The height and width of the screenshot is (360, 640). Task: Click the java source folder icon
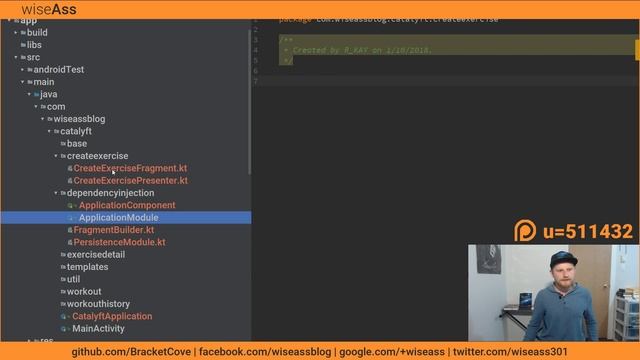coord(37,94)
